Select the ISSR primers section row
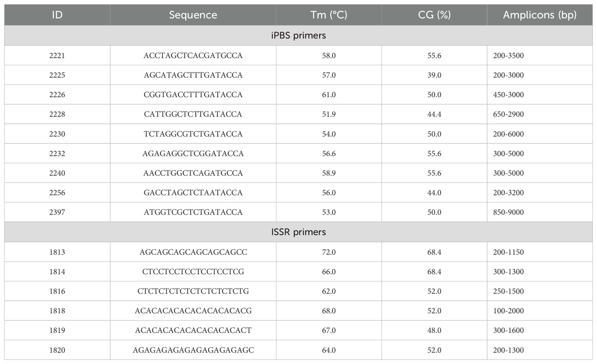 coord(298,232)
